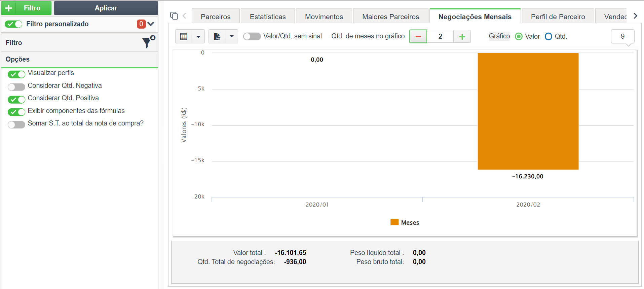Click the box showing 9
Image resolution: width=644 pixels, height=289 pixels.
tap(623, 36)
